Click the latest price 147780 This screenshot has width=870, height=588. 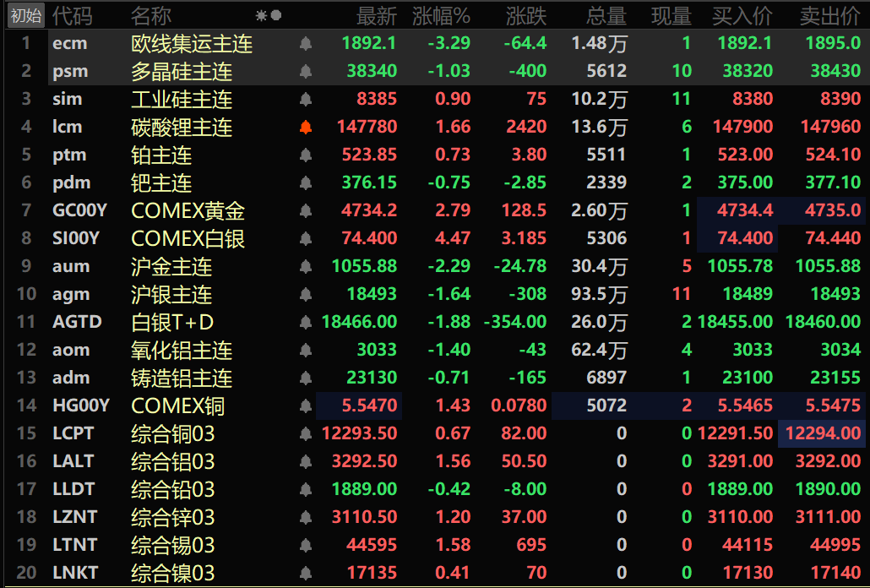(x=367, y=127)
